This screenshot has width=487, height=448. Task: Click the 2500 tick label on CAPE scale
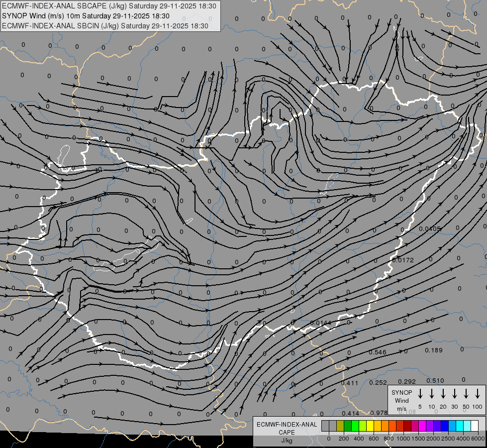pos(448,439)
